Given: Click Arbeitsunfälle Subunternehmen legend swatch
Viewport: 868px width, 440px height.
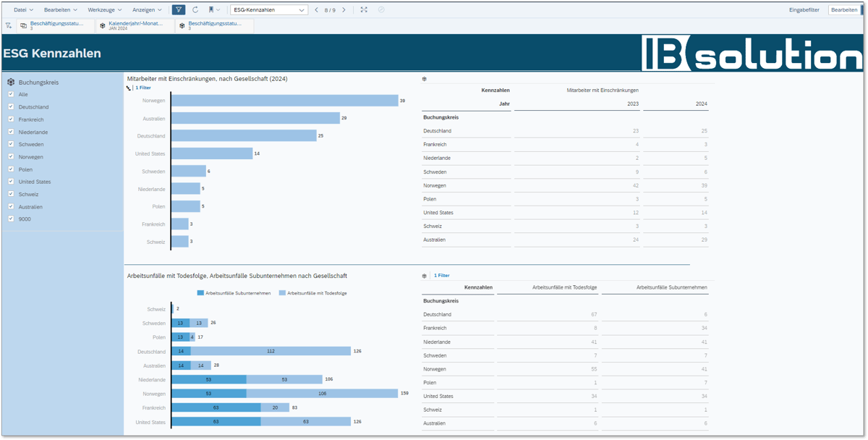Looking at the screenshot, I should pyautogui.click(x=200, y=293).
